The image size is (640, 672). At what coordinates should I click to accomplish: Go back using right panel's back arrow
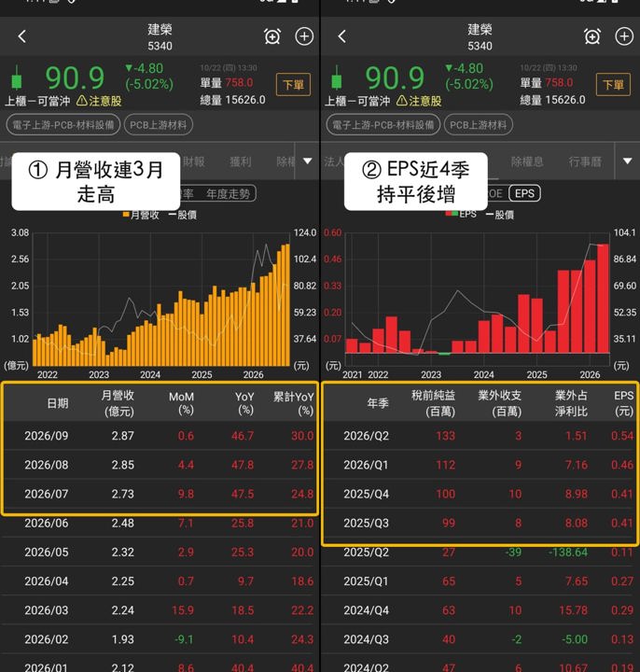[x=341, y=36]
